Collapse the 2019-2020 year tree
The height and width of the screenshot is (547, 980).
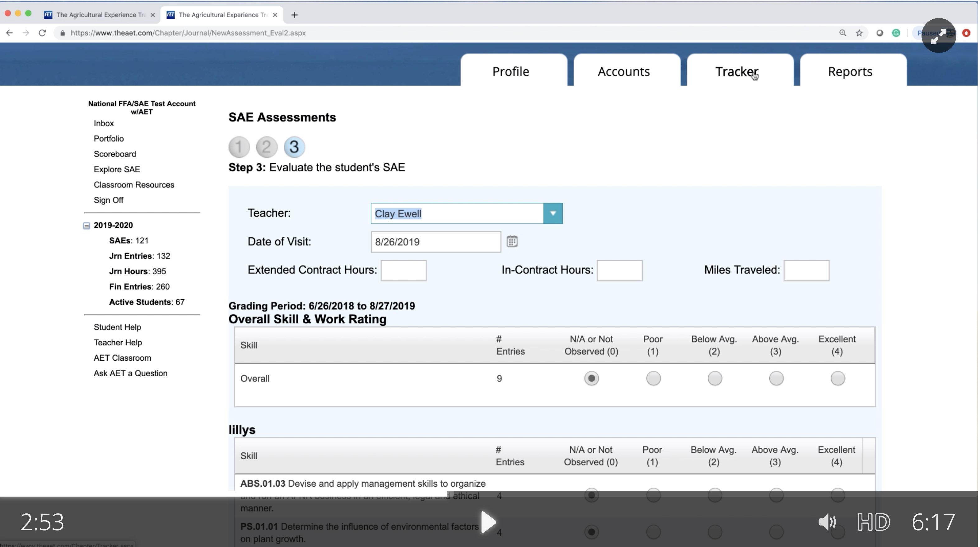(87, 226)
